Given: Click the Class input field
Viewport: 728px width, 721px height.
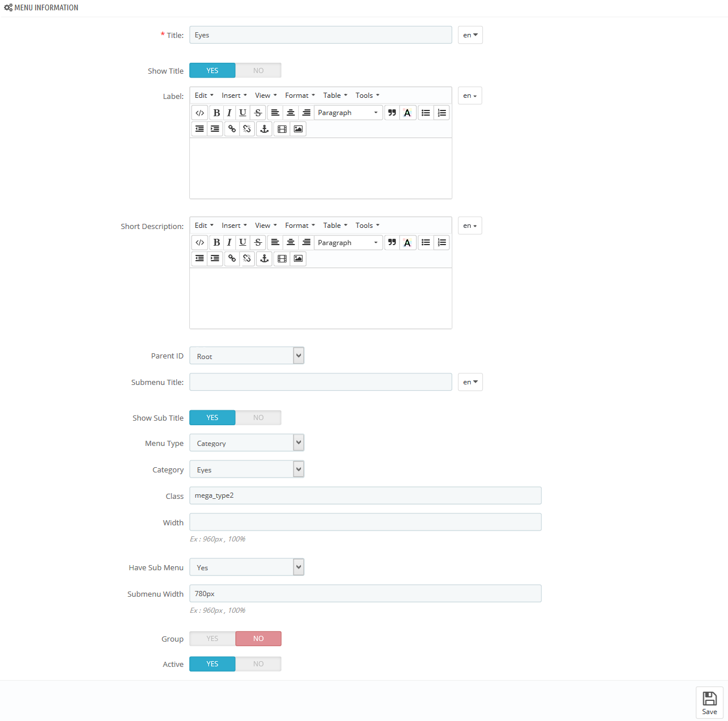Looking at the screenshot, I should click(365, 495).
